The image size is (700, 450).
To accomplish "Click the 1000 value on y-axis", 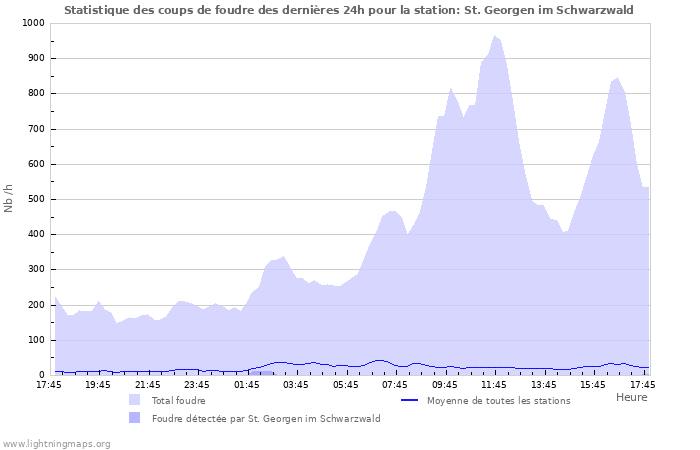I will (x=32, y=23).
